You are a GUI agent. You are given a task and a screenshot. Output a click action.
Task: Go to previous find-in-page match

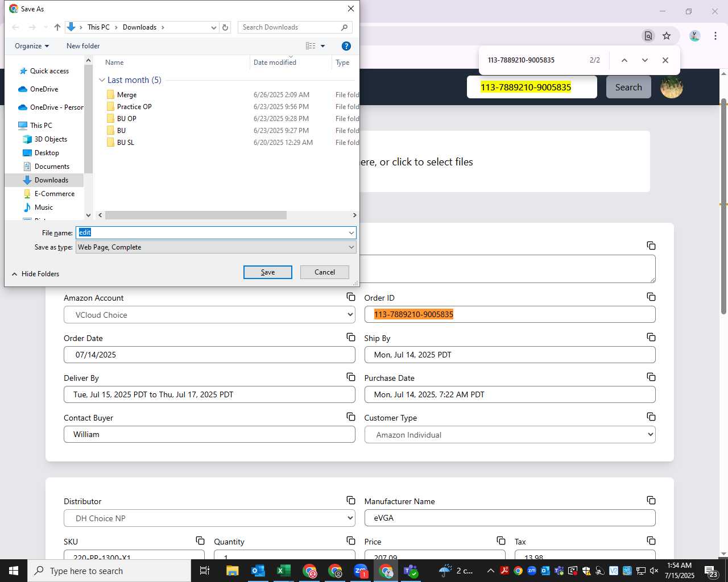click(624, 60)
